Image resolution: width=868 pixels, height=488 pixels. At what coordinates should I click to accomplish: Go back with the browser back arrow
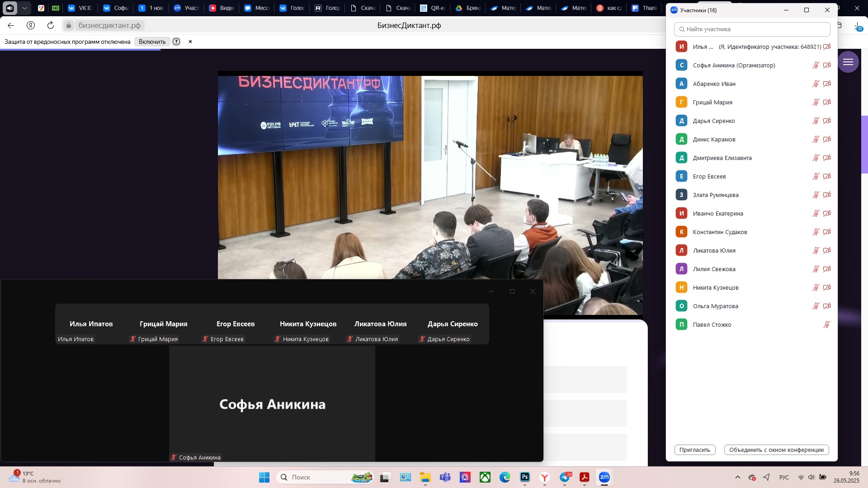pyautogui.click(x=11, y=25)
